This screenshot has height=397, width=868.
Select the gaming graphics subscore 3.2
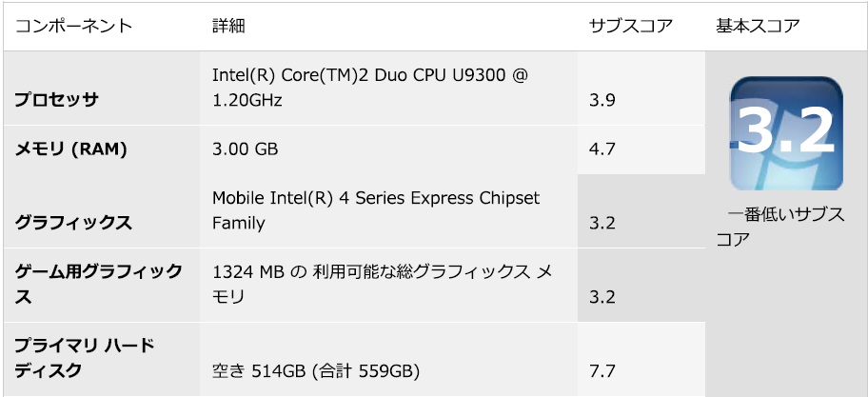coord(602,297)
